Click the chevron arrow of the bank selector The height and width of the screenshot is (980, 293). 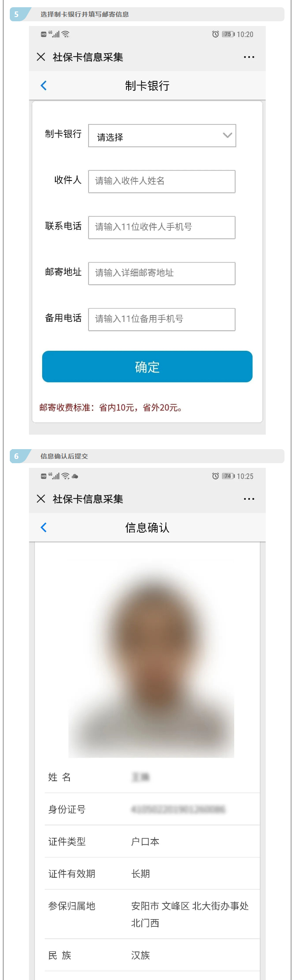click(x=227, y=135)
